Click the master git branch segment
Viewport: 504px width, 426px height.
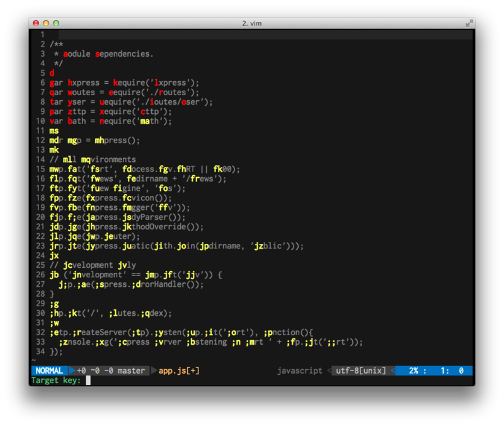(x=131, y=371)
